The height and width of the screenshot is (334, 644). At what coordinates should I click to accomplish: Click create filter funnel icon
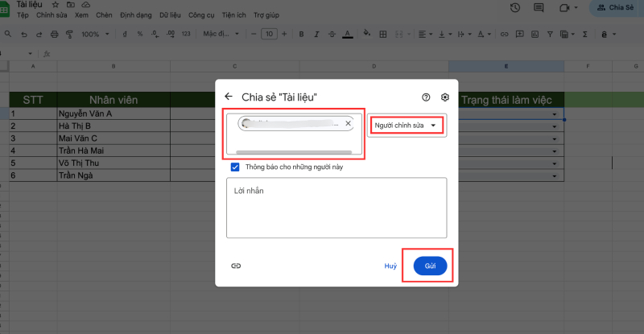click(550, 35)
